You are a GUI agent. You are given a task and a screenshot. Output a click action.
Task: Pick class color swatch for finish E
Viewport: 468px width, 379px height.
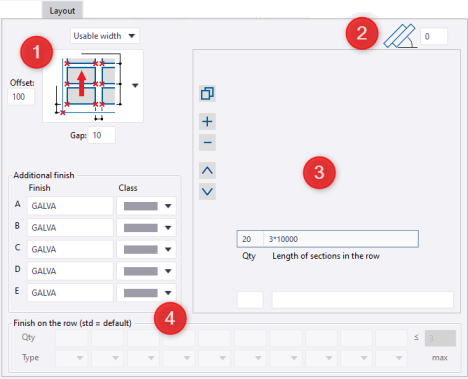[141, 293]
